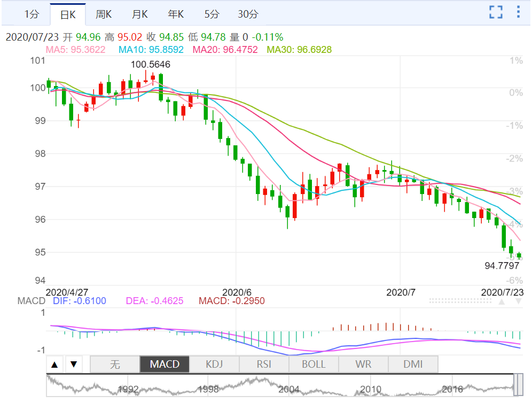Show the WR indicator

363,365
